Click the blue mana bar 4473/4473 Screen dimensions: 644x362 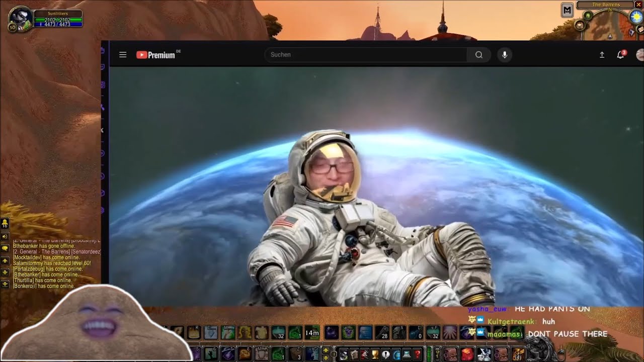(x=58, y=24)
